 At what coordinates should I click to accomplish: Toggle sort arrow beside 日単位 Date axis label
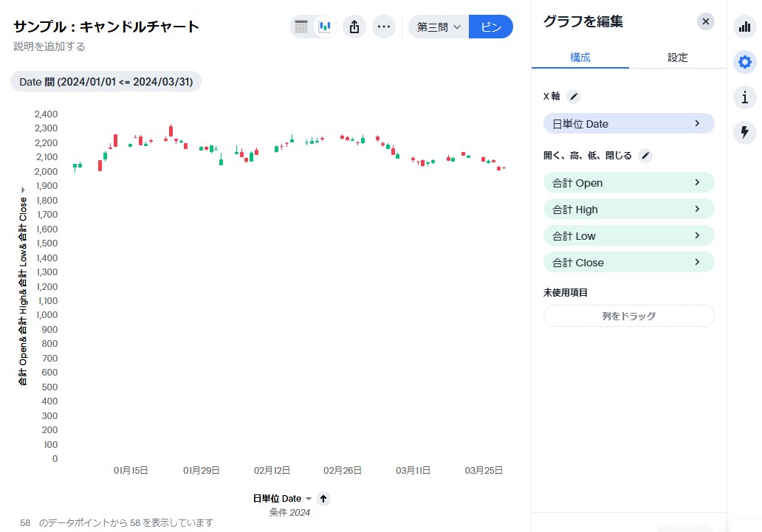323,499
